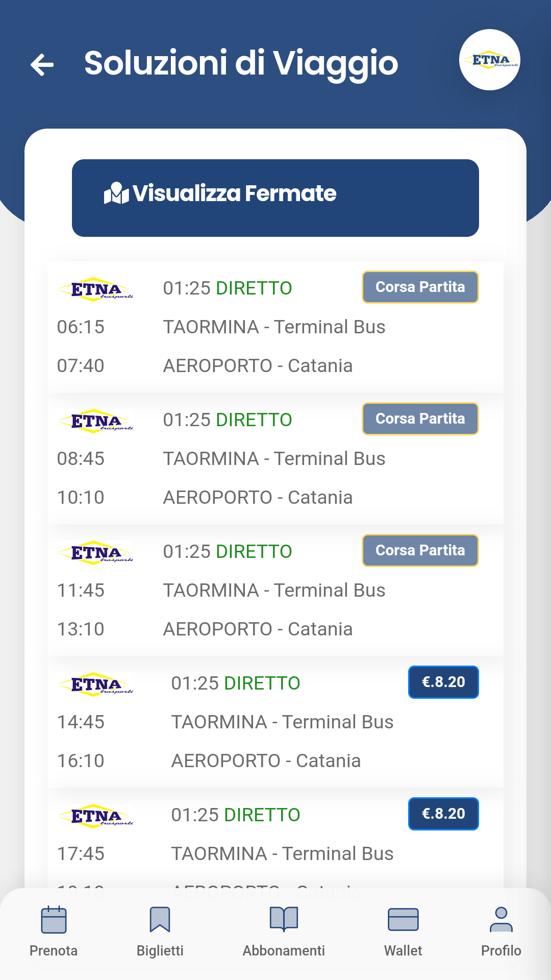The height and width of the screenshot is (980, 551).
Task: Tap Corsa Partita badge for 06:15 trip
Action: coord(420,287)
